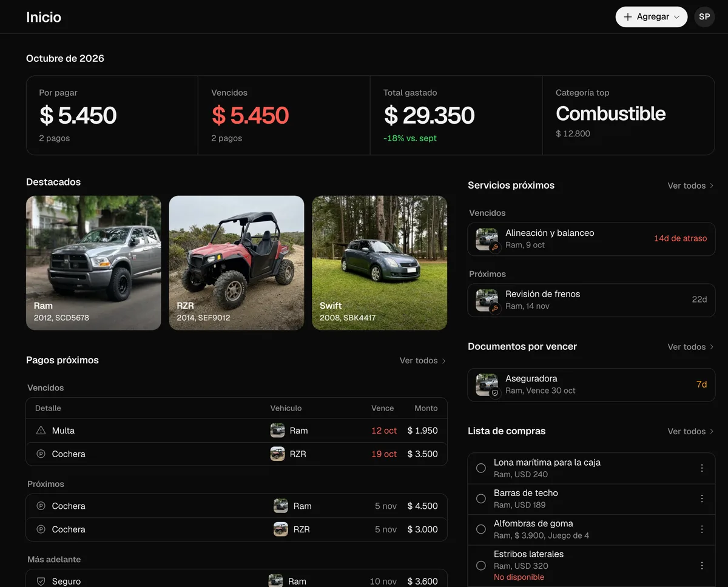
Task: Click the No disponible status text
Action: click(519, 577)
